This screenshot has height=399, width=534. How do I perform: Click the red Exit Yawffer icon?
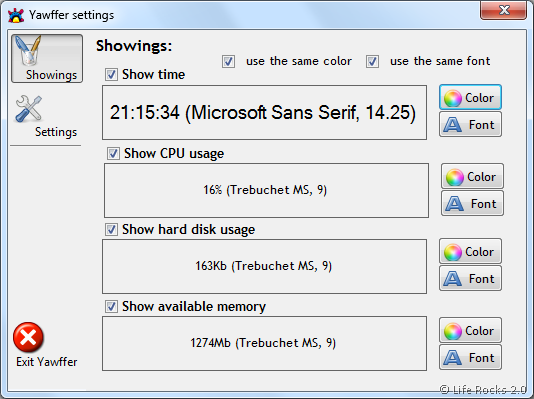pos(28,337)
